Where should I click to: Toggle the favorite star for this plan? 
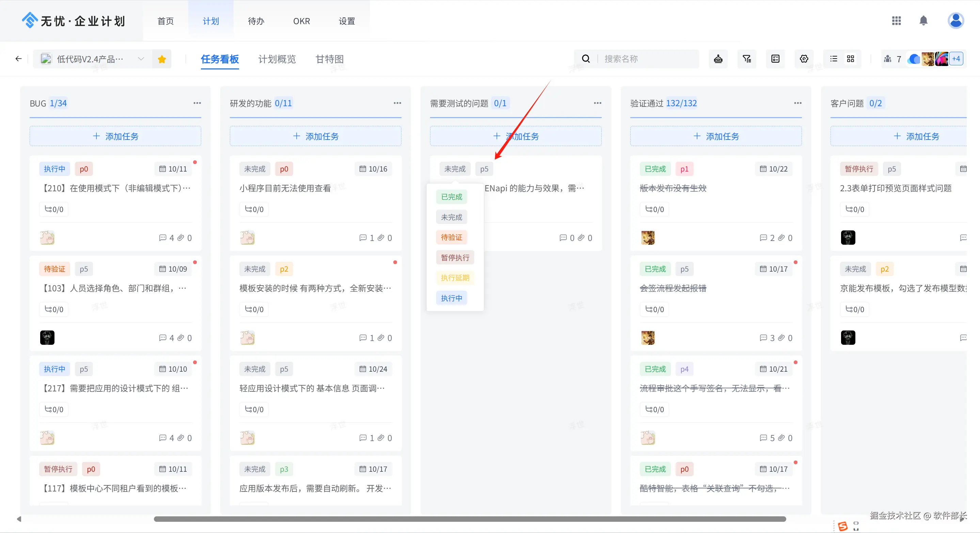(x=162, y=59)
